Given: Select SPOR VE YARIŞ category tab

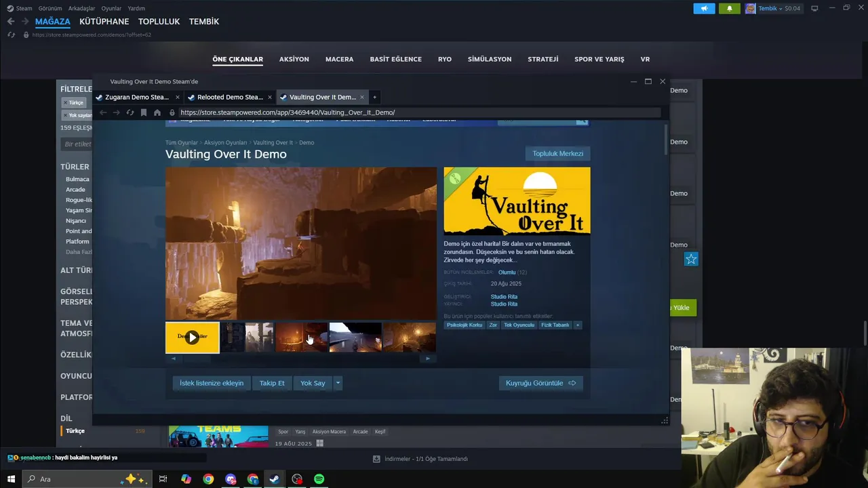Looking at the screenshot, I should tap(599, 59).
